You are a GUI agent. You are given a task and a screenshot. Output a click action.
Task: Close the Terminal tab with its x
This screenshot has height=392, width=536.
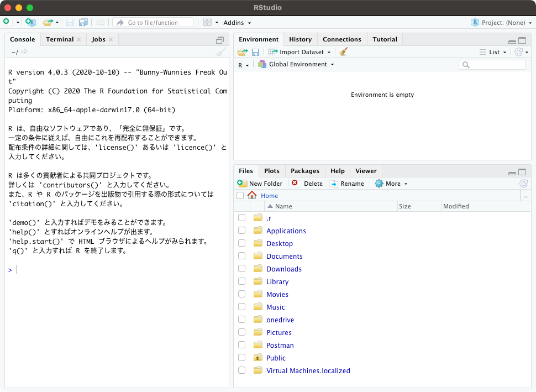[78, 39]
